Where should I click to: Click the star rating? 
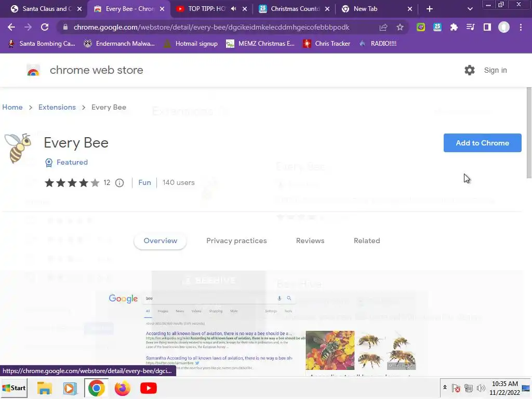72,183
